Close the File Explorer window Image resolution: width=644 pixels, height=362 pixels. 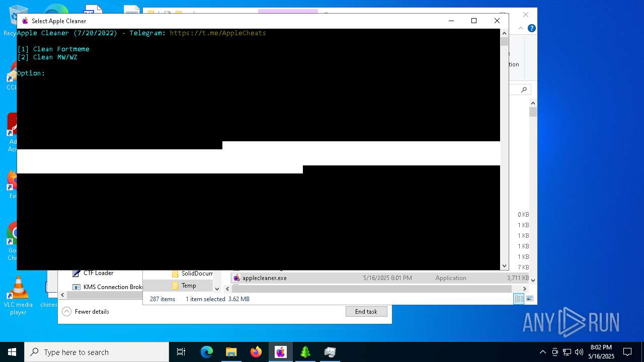[526, 15]
